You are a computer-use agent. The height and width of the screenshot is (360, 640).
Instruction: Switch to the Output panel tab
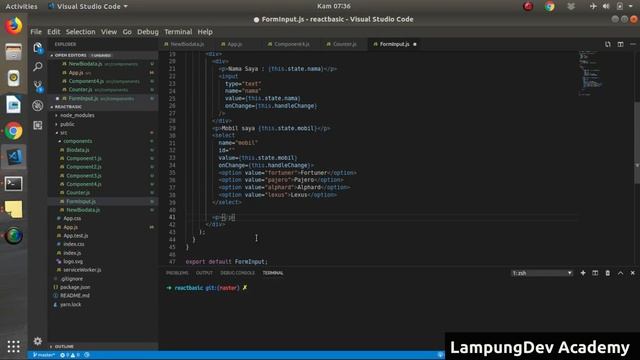[x=204, y=273]
